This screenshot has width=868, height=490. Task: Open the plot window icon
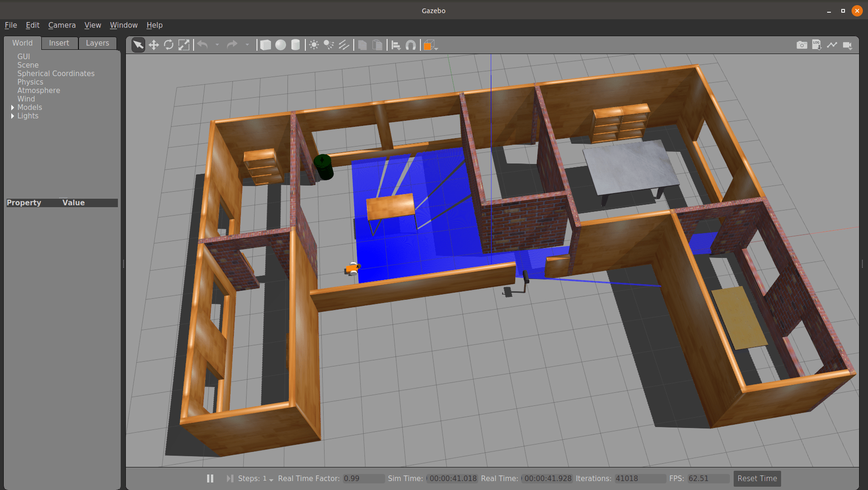pyautogui.click(x=832, y=45)
